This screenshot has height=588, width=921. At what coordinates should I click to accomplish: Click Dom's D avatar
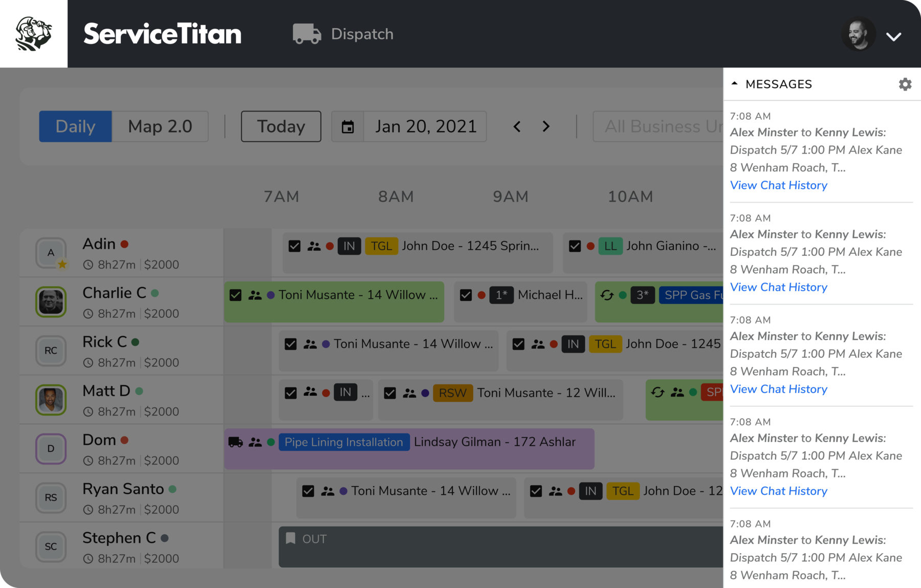[x=51, y=449]
